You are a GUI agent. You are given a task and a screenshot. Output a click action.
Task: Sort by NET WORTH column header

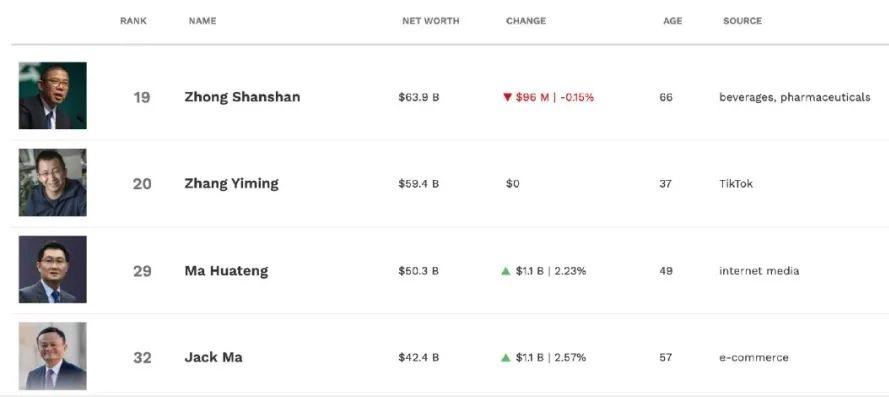(431, 21)
